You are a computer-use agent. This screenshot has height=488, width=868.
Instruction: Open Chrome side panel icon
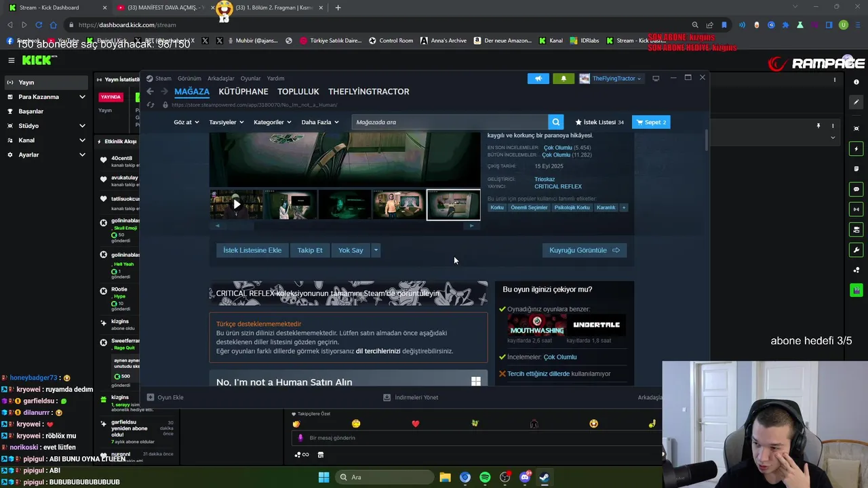pos(829,25)
